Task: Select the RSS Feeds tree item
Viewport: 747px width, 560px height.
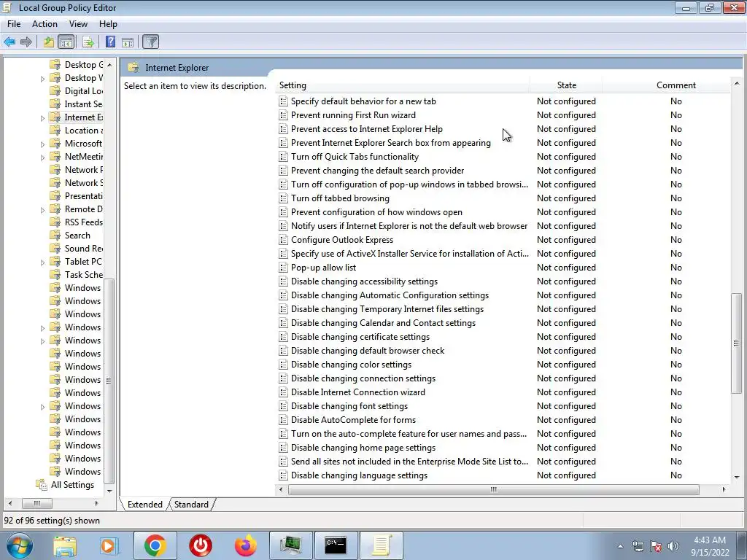Action: pos(83,222)
